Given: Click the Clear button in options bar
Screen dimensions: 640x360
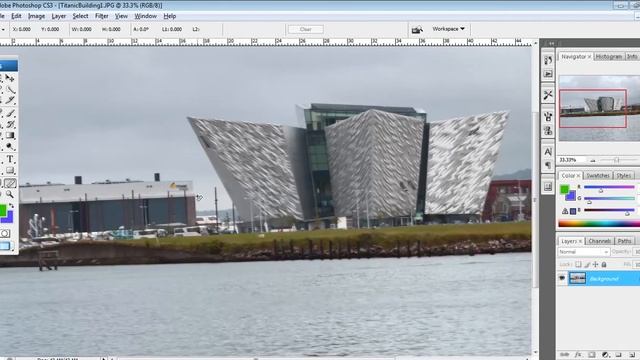Looking at the screenshot, I should pyautogui.click(x=306, y=29).
